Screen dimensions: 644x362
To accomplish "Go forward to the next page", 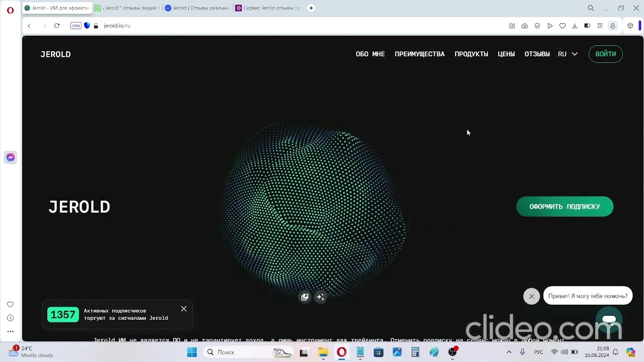I will pyautogui.click(x=44, y=26).
